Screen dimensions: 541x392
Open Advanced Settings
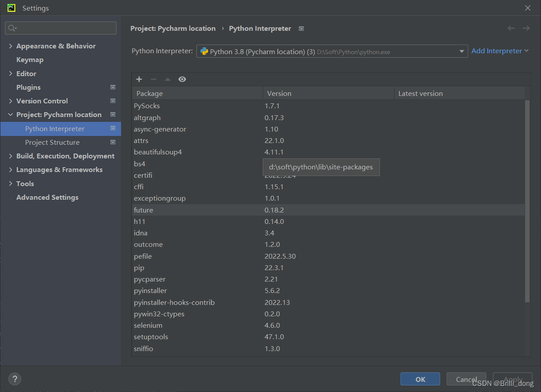click(x=48, y=197)
